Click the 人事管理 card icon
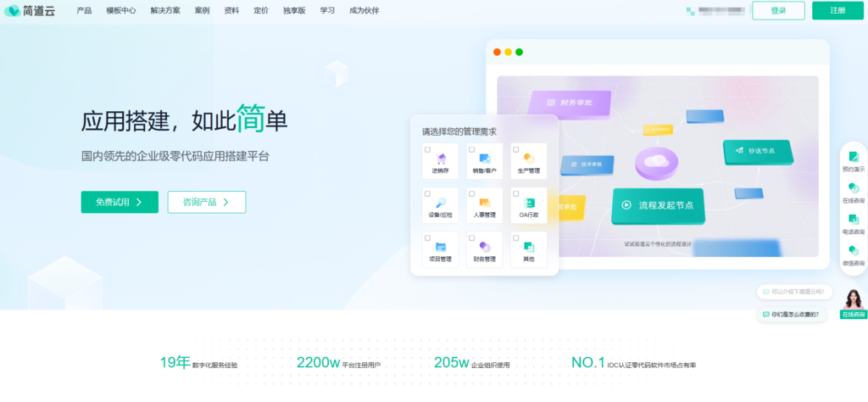Viewport: 868px width, 402px height. 485,203
